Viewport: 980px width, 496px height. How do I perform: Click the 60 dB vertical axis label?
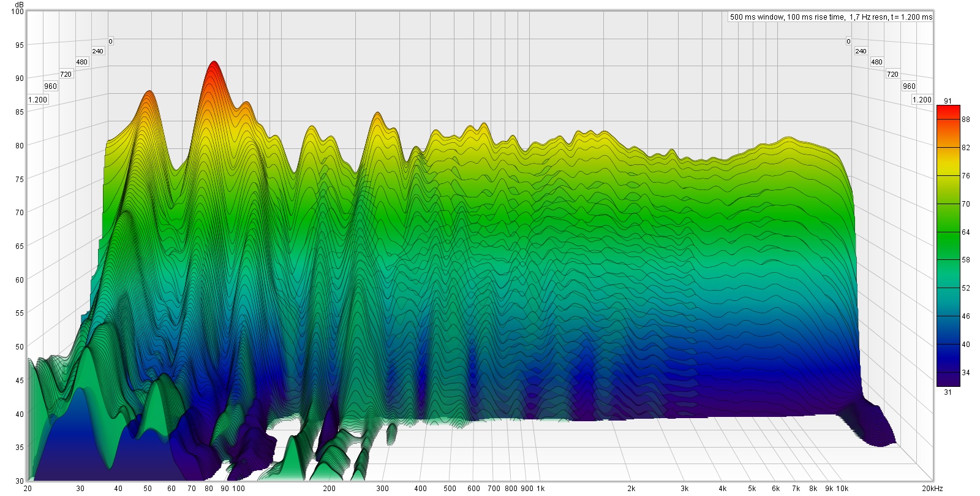click(x=19, y=280)
